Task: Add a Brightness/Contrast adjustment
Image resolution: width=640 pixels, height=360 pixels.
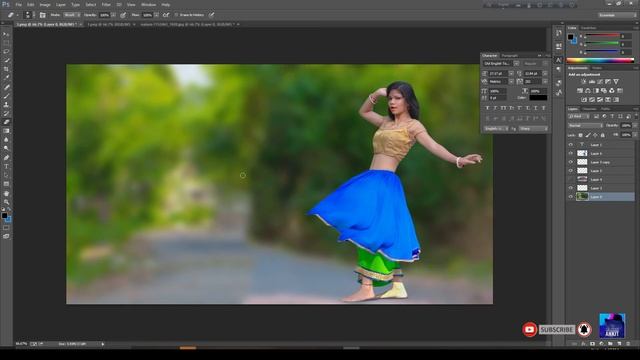Action: pos(584,82)
